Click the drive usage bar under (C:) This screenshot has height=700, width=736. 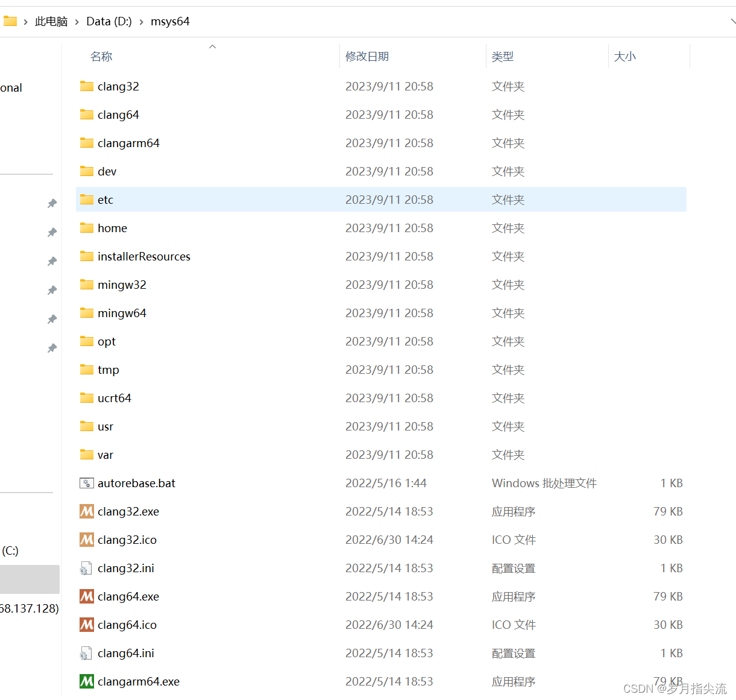(x=30, y=579)
